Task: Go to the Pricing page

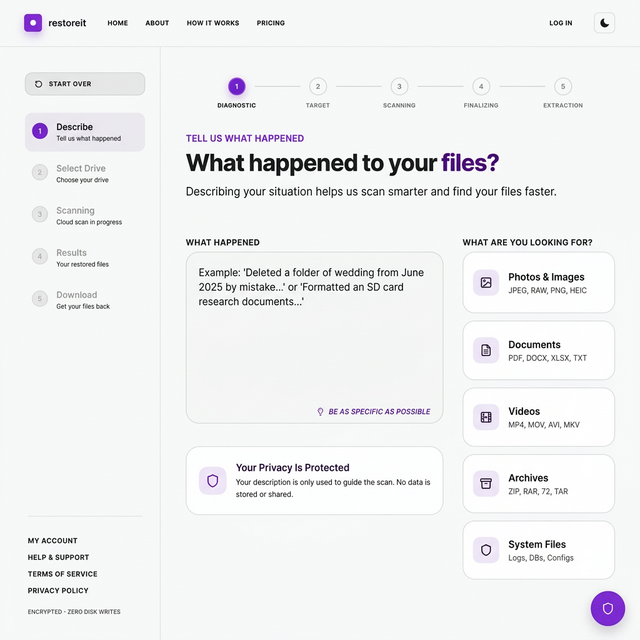Action: pos(270,23)
